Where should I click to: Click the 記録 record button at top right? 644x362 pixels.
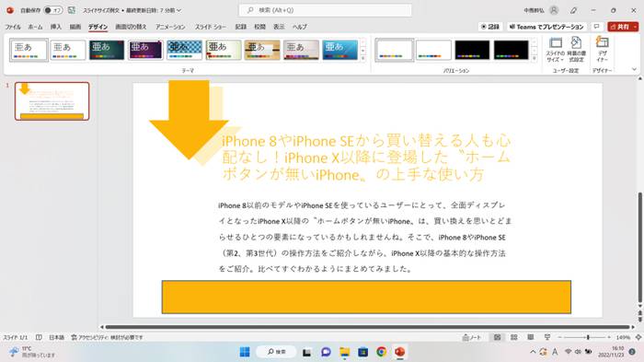pos(490,27)
